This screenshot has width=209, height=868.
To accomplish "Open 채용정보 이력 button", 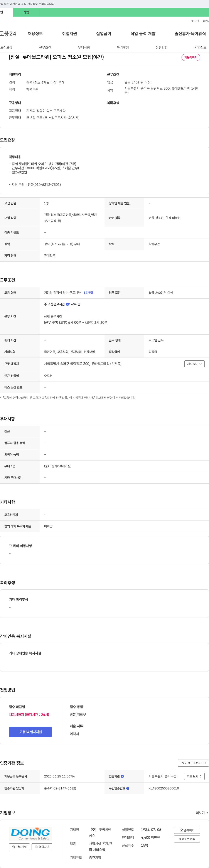I will (x=187, y=839).
